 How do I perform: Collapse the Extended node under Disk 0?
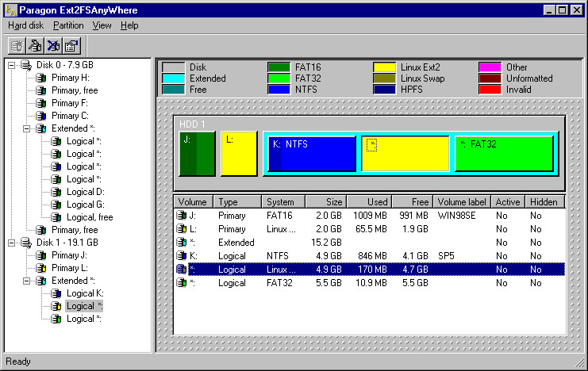pos(27,128)
